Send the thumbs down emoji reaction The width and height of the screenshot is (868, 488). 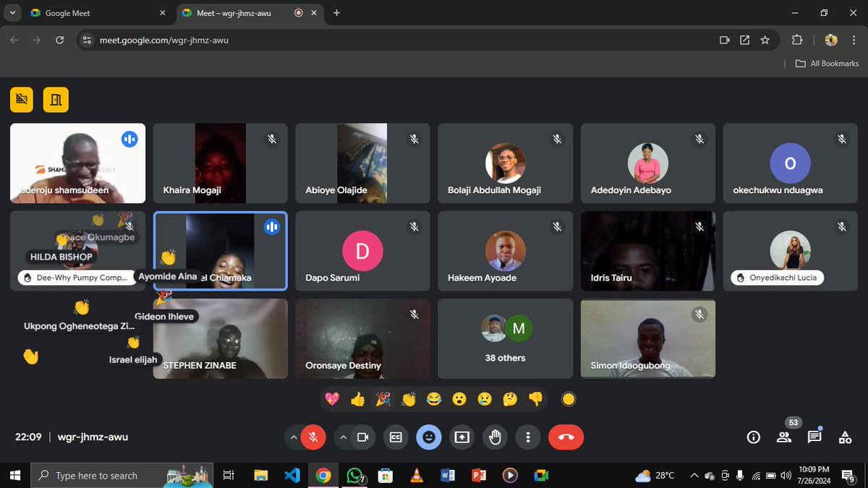tap(535, 398)
